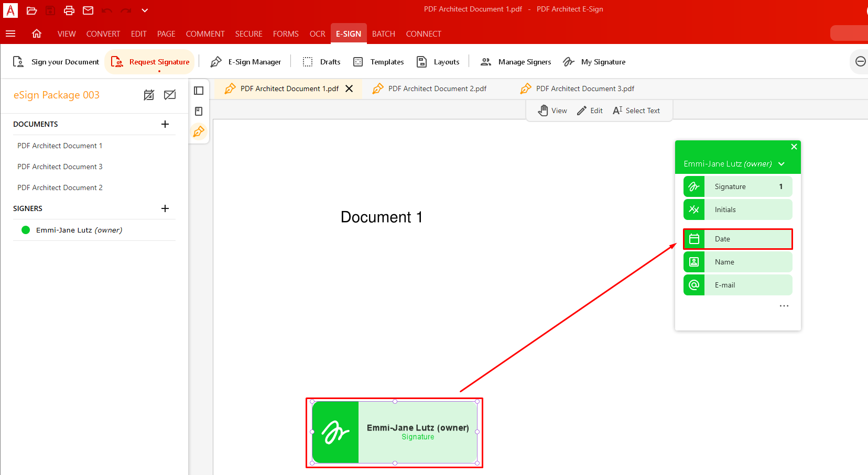
Task: Select the View hand mode
Action: 552,111
